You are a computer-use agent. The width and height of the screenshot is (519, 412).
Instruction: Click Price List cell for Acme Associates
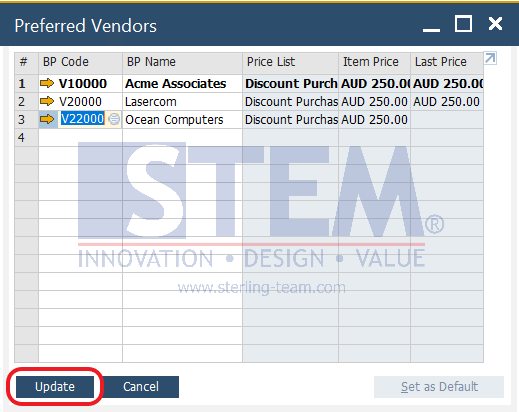point(290,83)
